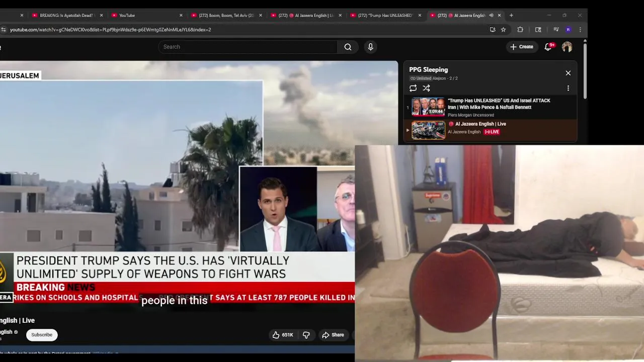Image resolution: width=644 pixels, height=362 pixels.
Task: Click the PPG Sleeping playlist title
Action: [x=428, y=70]
